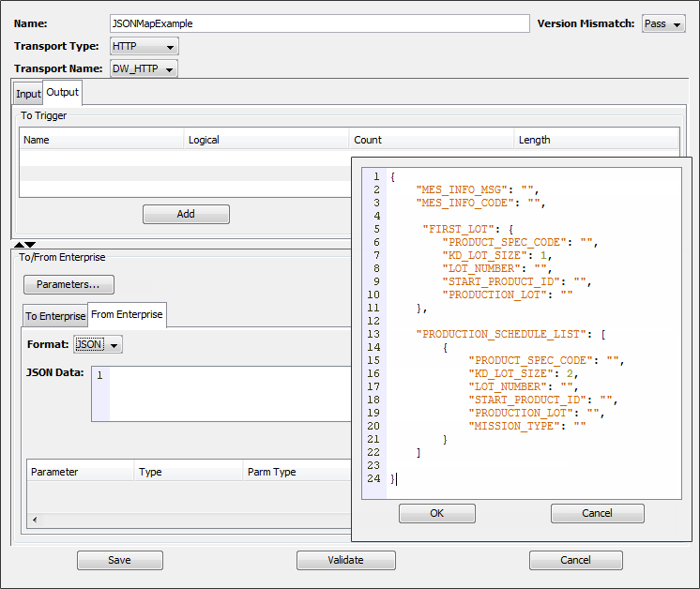
Task: Click the Logical column header
Action: (266, 140)
